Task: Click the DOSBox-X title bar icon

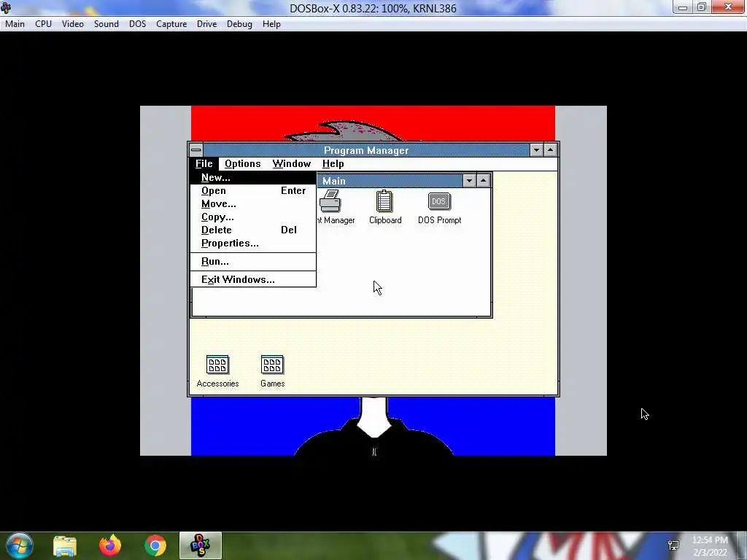Action: click(6, 7)
